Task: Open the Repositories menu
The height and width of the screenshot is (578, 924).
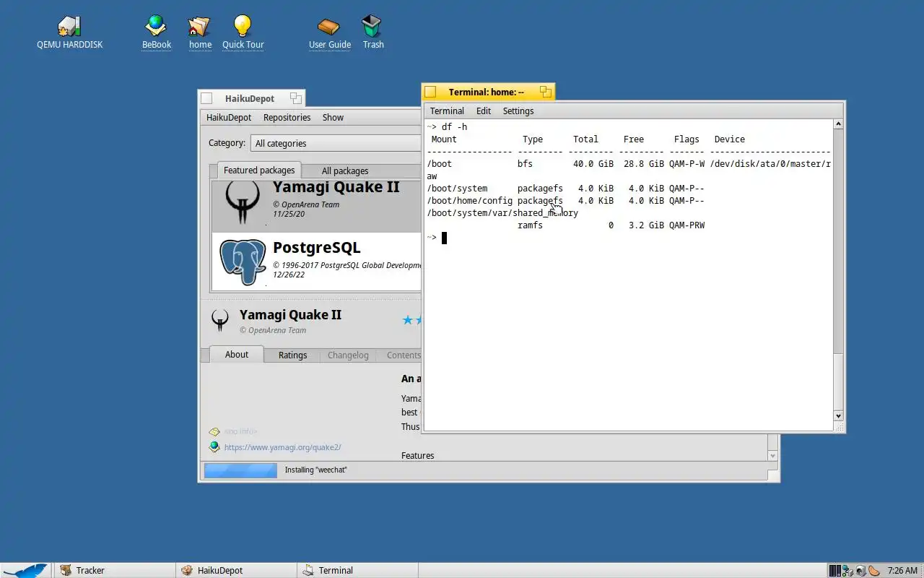Action: pos(287,117)
